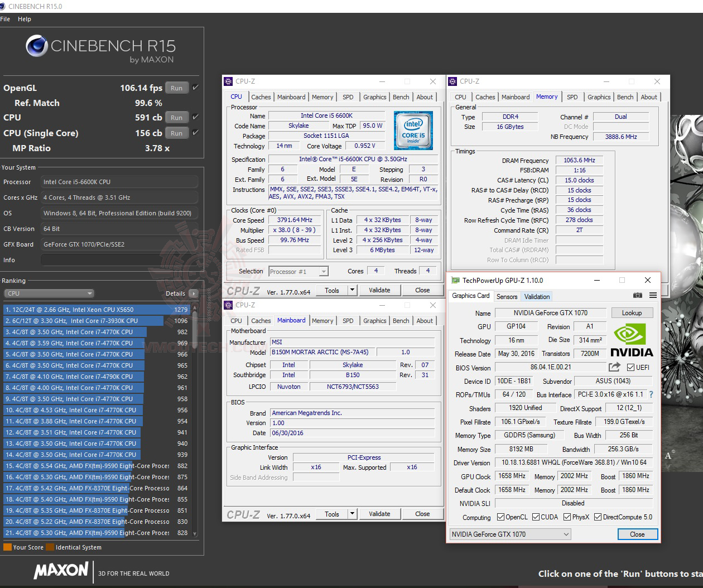The width and height of the screenshot is (703, 588).
Task: Run the CPU benchmark
Action: [x=176, y=118]
